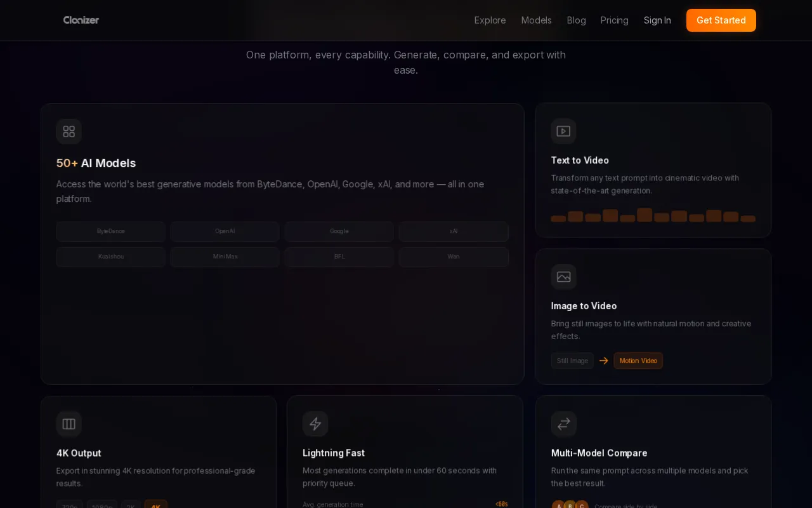Click the 50+ AI Models grid icon
Viewport: 812px width, 508px height.
click(69, 131)
